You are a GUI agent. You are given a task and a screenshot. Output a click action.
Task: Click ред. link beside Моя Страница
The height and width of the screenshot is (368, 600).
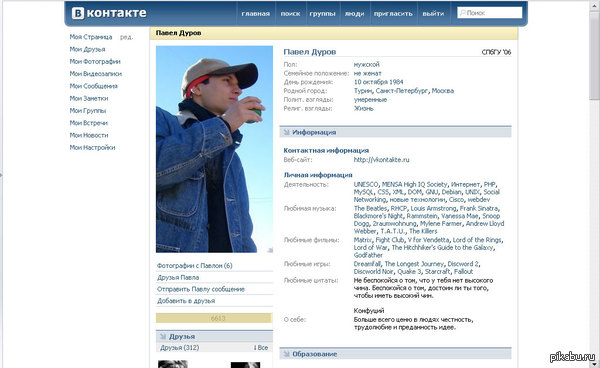click(127, 37)
